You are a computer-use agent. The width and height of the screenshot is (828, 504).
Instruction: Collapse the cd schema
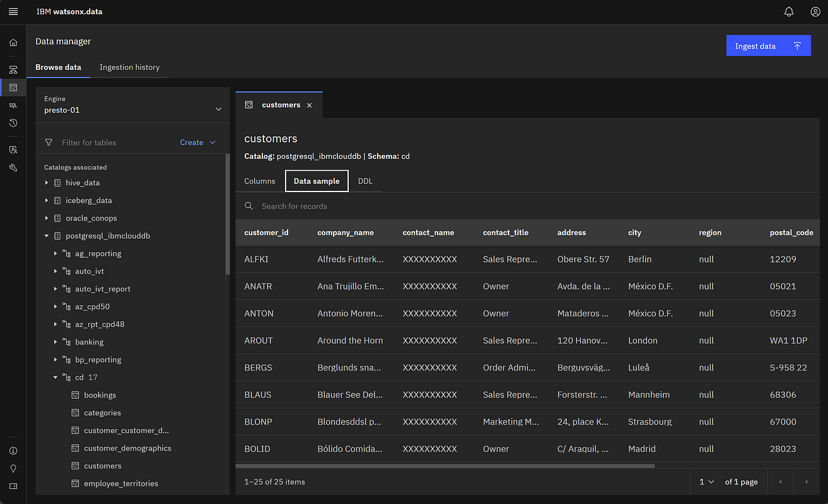click(55, 377)
